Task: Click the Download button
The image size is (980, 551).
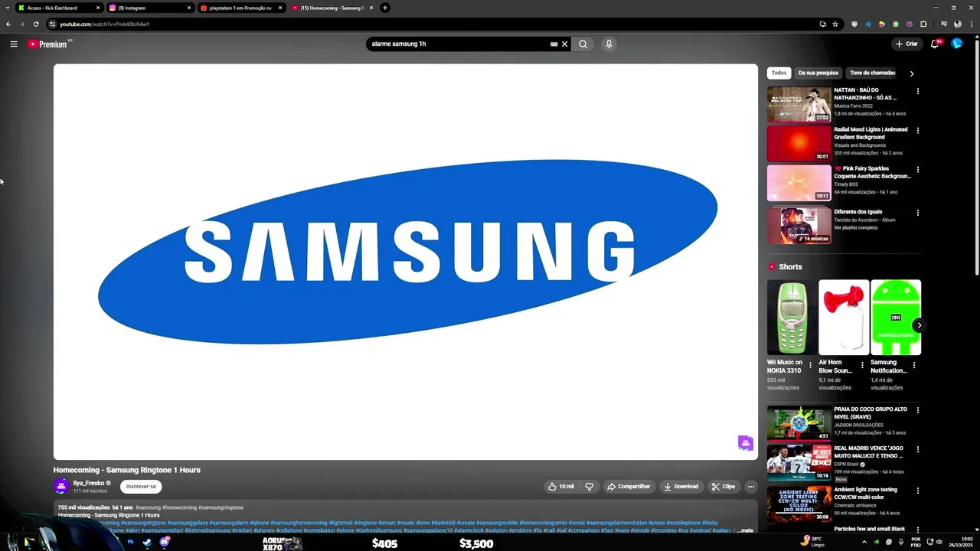Action: [681, 486]
